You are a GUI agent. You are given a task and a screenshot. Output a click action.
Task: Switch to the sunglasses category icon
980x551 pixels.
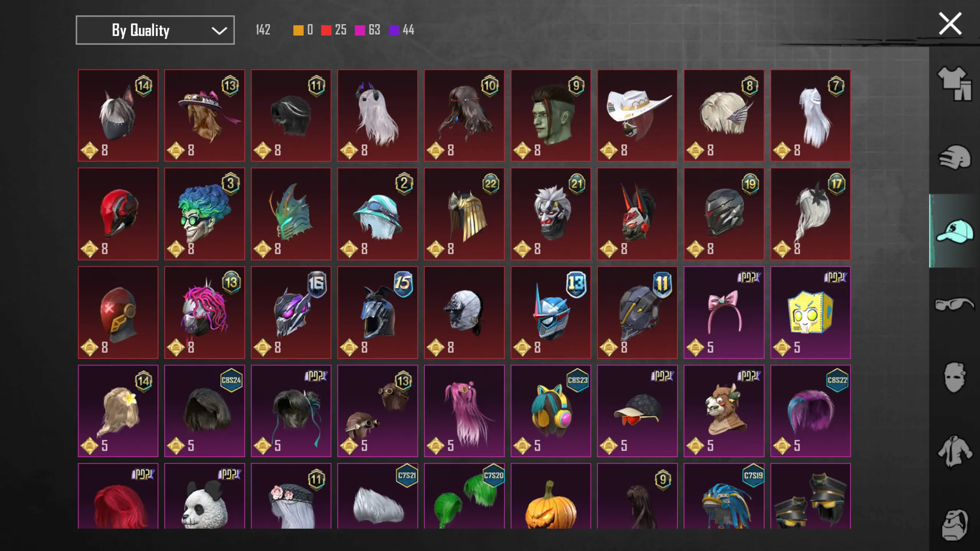click(954, 304)
